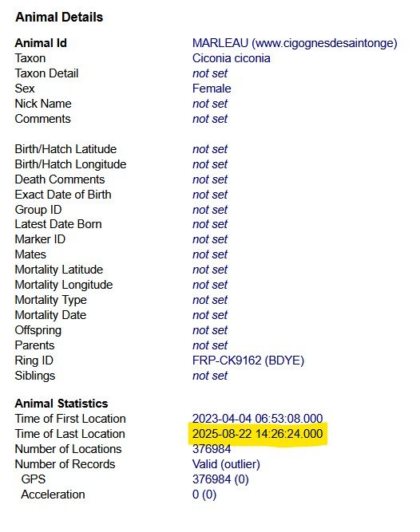Click the Comments not set value

click(210, 119)
